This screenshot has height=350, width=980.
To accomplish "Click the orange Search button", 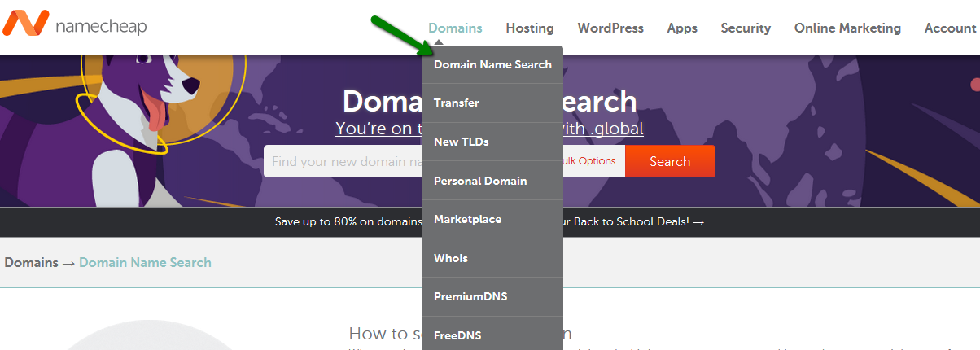I will [x=670, y=161].
